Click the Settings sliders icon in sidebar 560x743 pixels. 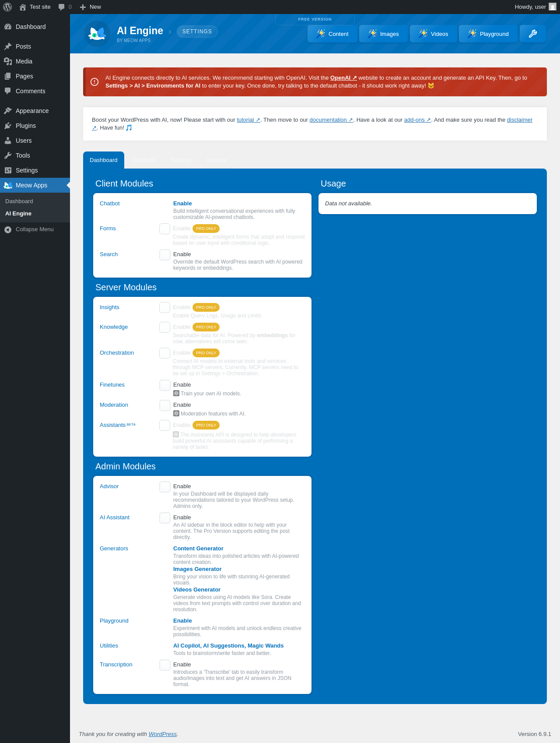[x=8, y=170]
